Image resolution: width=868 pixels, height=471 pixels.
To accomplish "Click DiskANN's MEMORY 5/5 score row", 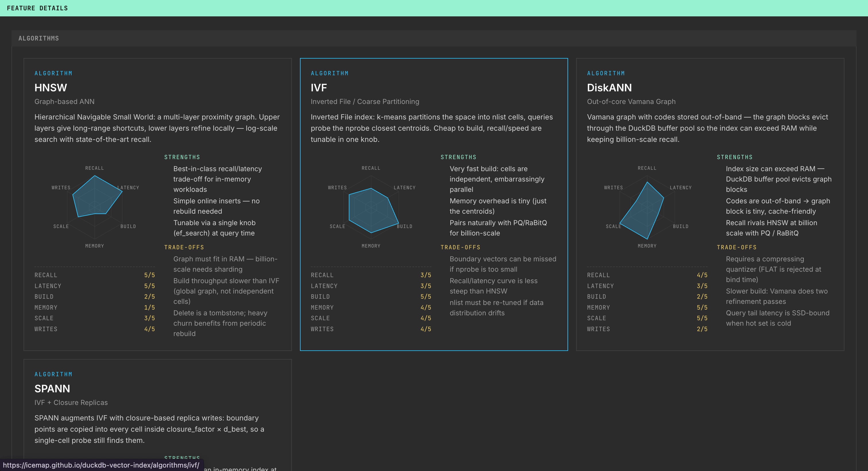I will coord(647,308).
